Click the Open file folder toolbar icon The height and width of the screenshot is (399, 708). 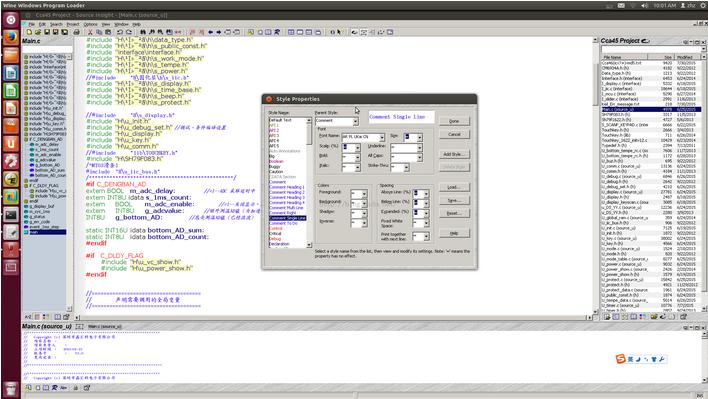38,32
